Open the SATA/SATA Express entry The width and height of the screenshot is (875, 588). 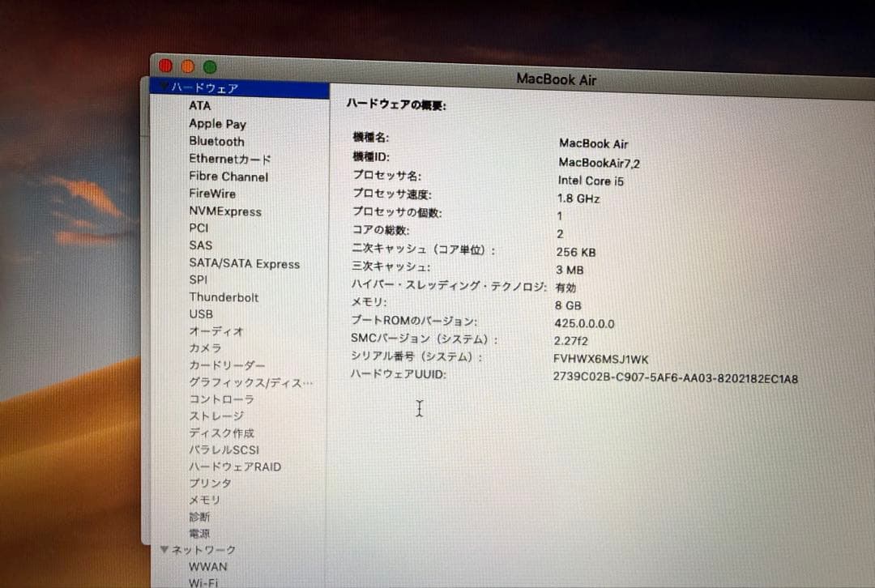(x=244, y=263)
